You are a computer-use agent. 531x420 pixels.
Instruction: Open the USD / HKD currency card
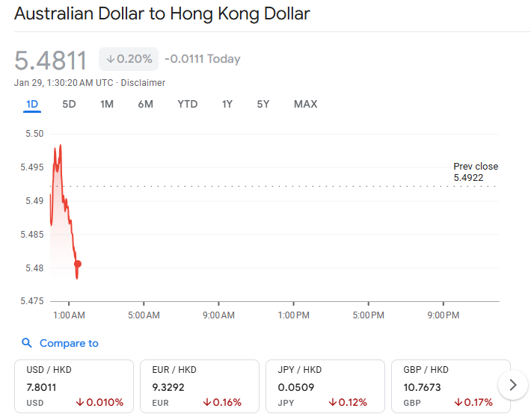(x=74, y=386)
